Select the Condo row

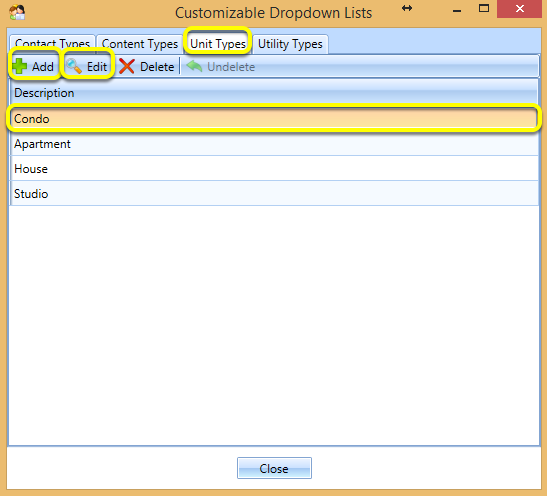click(x=274, y=119)
